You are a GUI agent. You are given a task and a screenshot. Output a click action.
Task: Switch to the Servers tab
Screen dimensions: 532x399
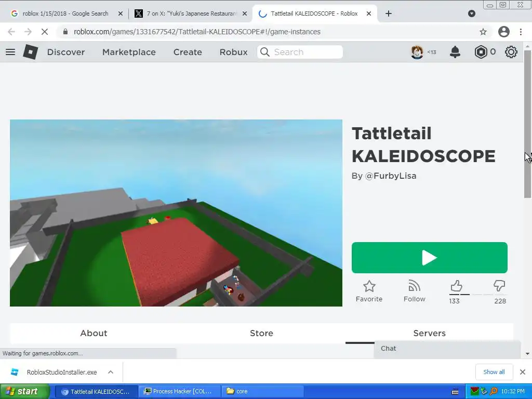coord(430,333)
